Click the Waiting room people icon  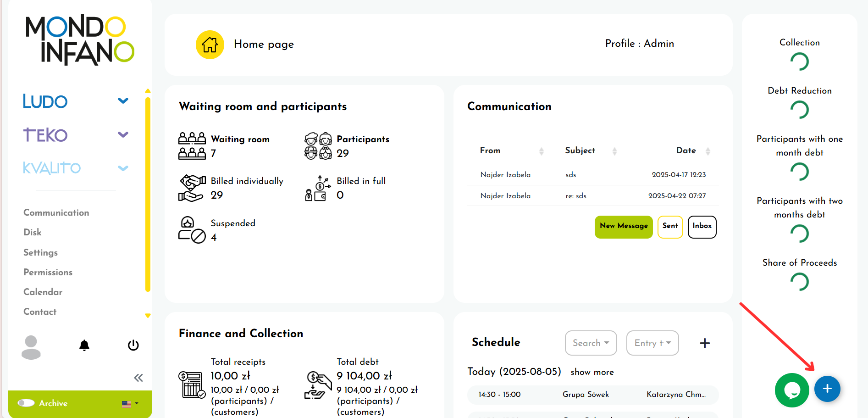(192, 146)
